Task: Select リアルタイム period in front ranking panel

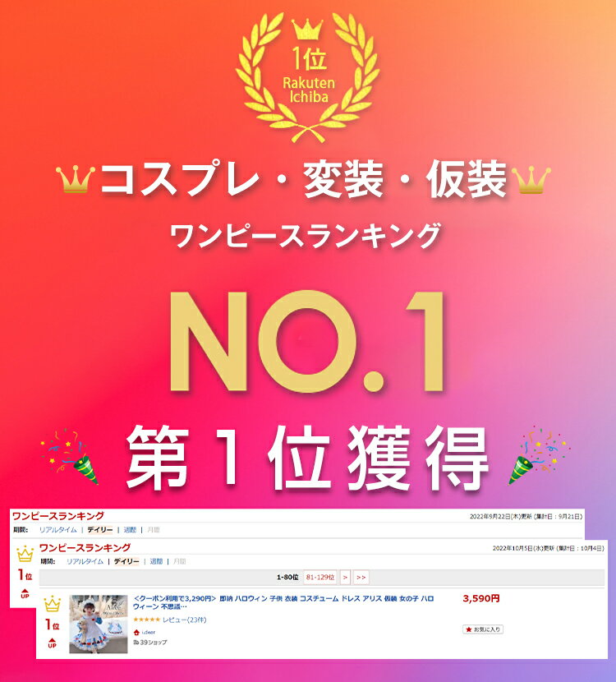Action: 85,561
